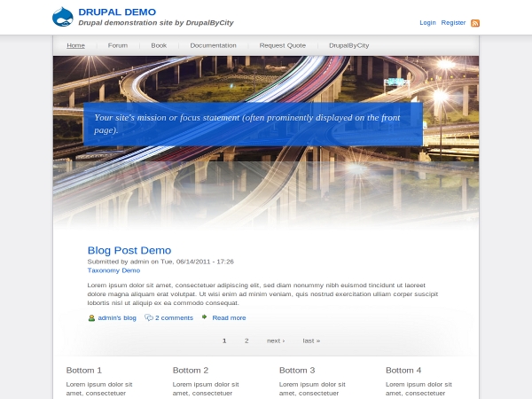Viewport: 532px width, 399px height.
Task: Click the admin's blog user icon
Action: click(x=91, y=317)
